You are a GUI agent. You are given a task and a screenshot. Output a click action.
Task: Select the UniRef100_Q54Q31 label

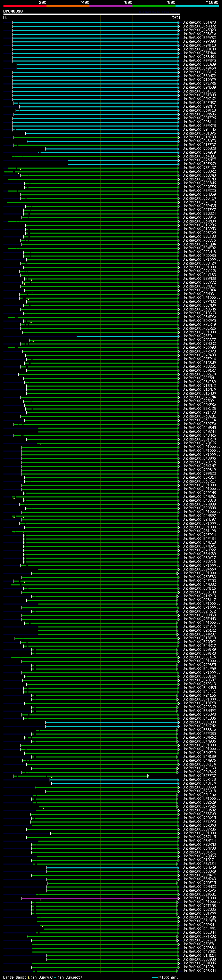pyautogui.click(x=199, y=156)
